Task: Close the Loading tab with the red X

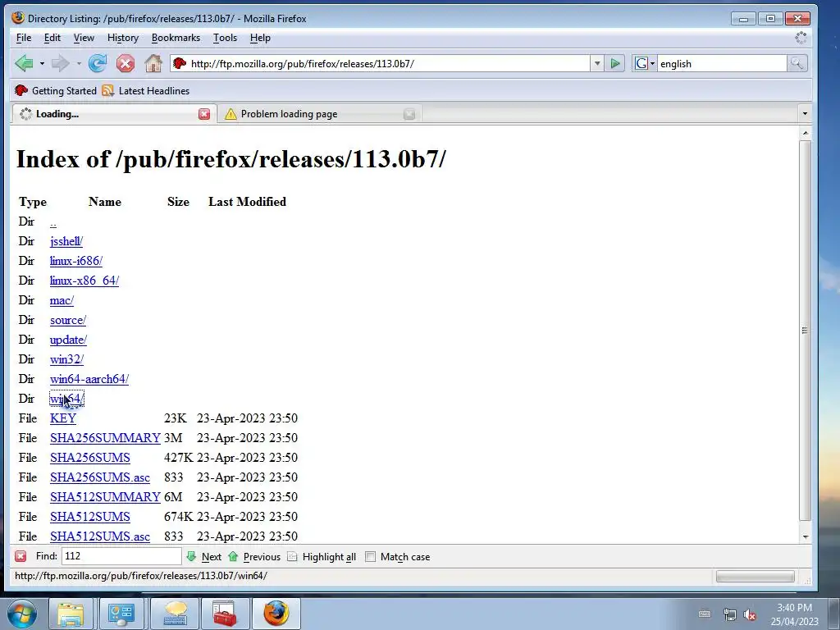Action: pos(204,113)
